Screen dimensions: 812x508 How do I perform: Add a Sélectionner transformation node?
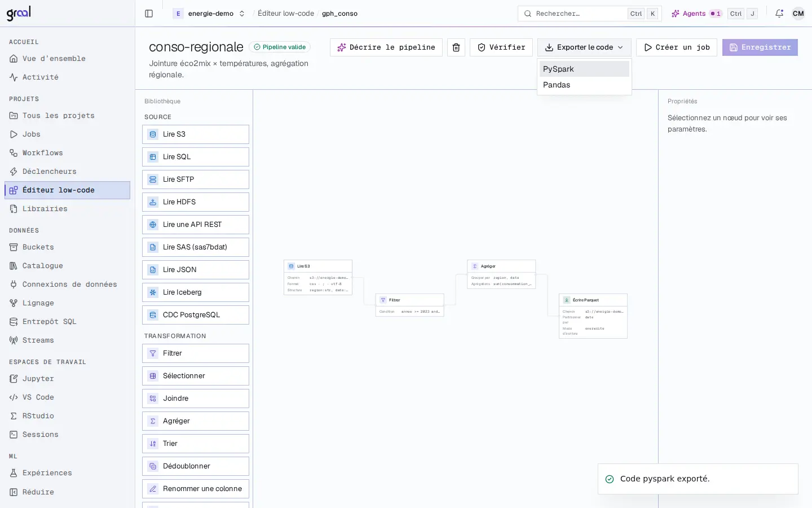(196, 376)
